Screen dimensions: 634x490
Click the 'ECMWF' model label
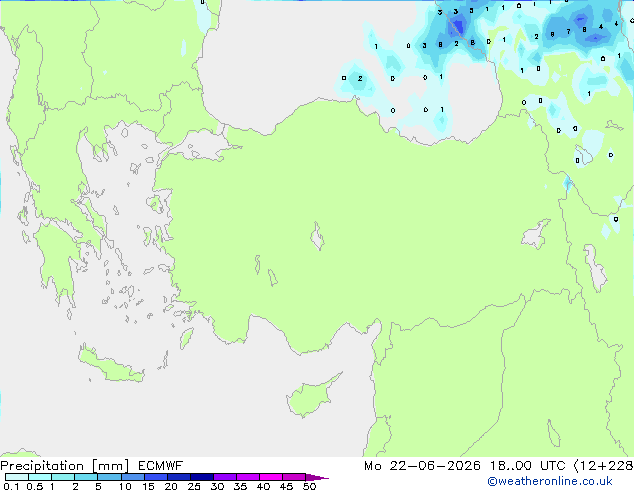point(161,466)
